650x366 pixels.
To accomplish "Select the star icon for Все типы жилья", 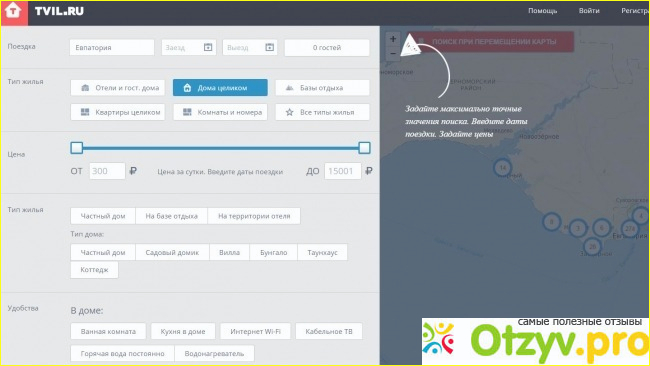I will [x=289, y=112].
